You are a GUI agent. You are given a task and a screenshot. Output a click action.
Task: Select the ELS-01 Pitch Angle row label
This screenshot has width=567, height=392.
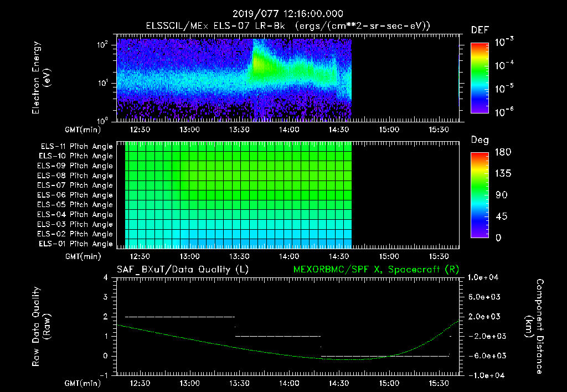(76, 244)
